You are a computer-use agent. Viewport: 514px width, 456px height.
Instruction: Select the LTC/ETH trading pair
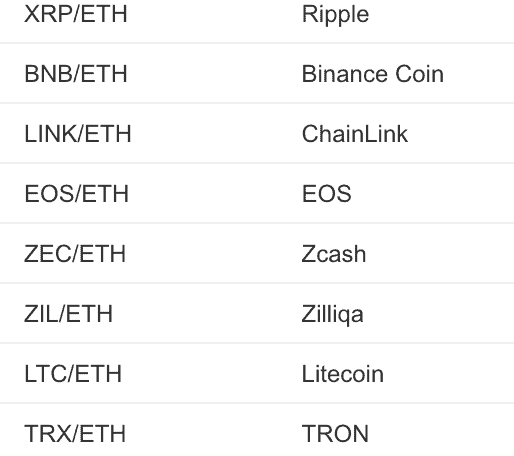click(x=73, y=374)
